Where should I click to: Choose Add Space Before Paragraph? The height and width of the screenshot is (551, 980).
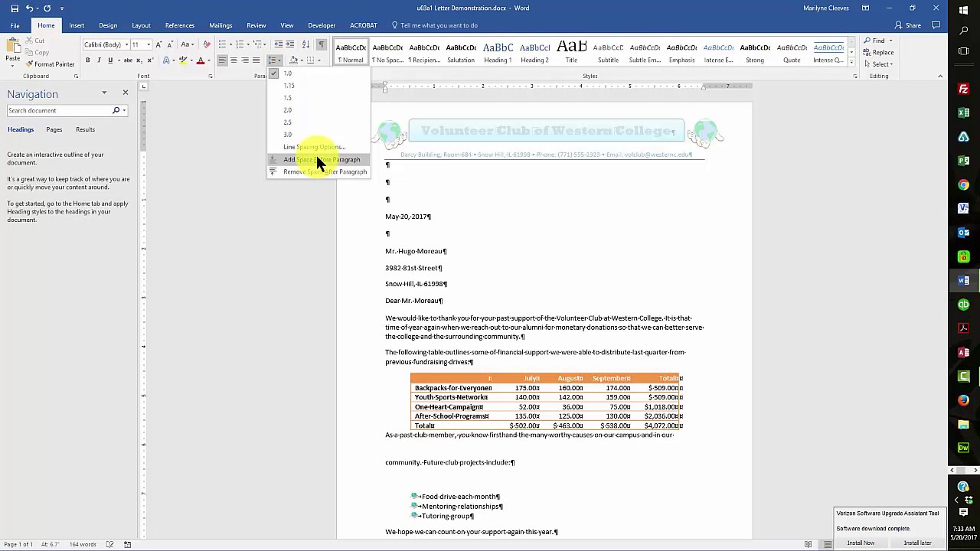318,160
